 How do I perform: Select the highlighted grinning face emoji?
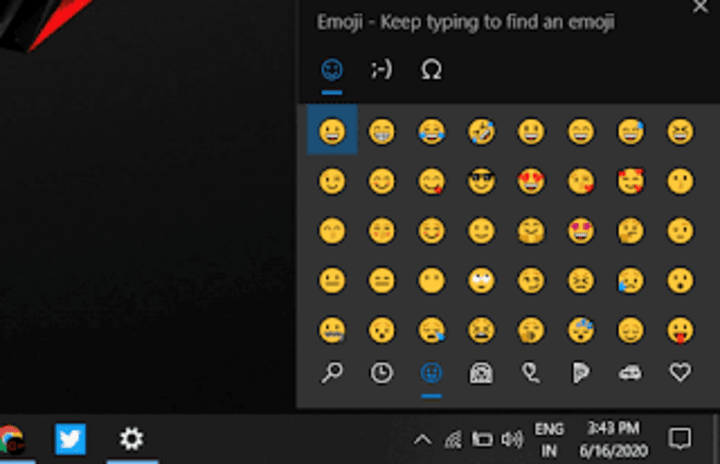pos(332,130)
